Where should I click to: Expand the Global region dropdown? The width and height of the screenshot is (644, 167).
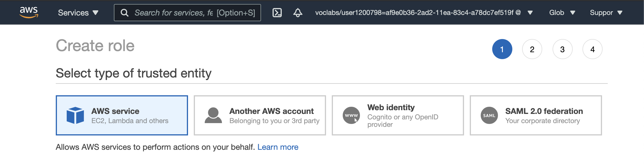[x=562, y=13]
